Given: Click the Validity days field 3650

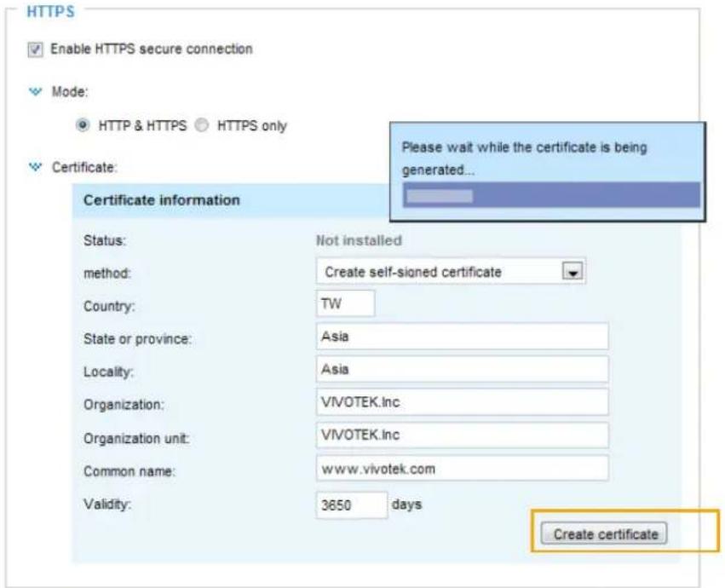Looking at the screenshot, I should point(352,504).
